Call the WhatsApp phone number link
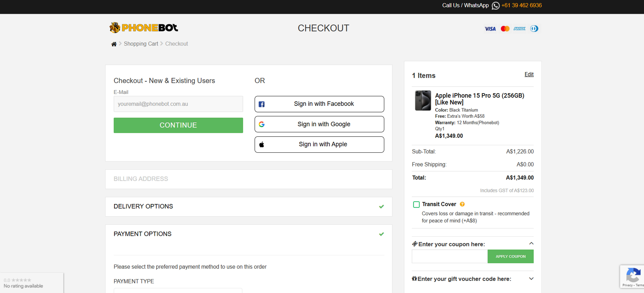 [522, 5]
